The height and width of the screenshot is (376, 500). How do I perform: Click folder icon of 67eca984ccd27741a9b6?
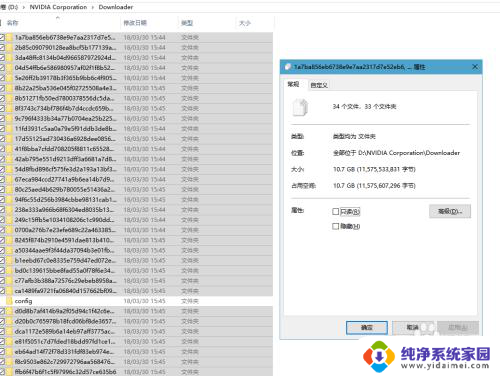tap(9, 179)
